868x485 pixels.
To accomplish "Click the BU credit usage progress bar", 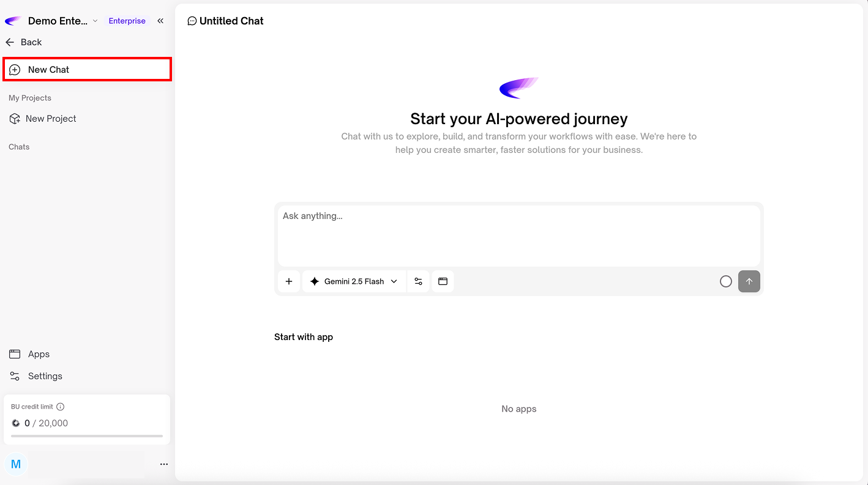I will (87, 436).
